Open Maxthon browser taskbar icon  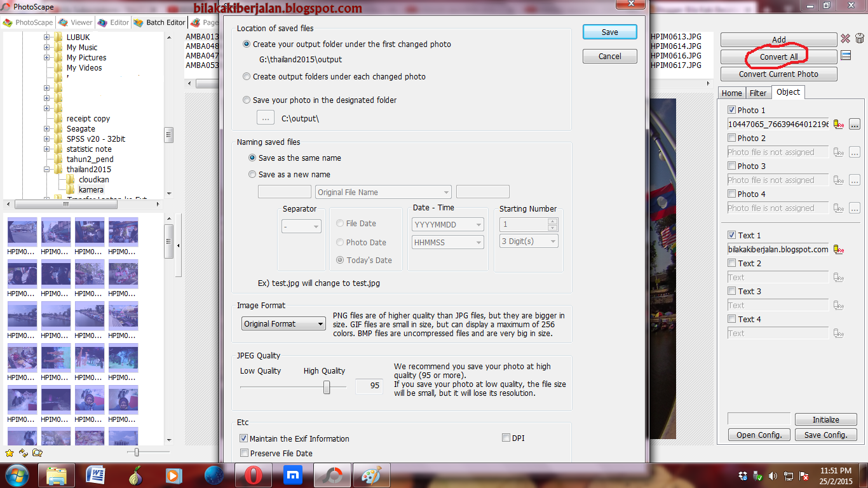[x=292, y=475]
